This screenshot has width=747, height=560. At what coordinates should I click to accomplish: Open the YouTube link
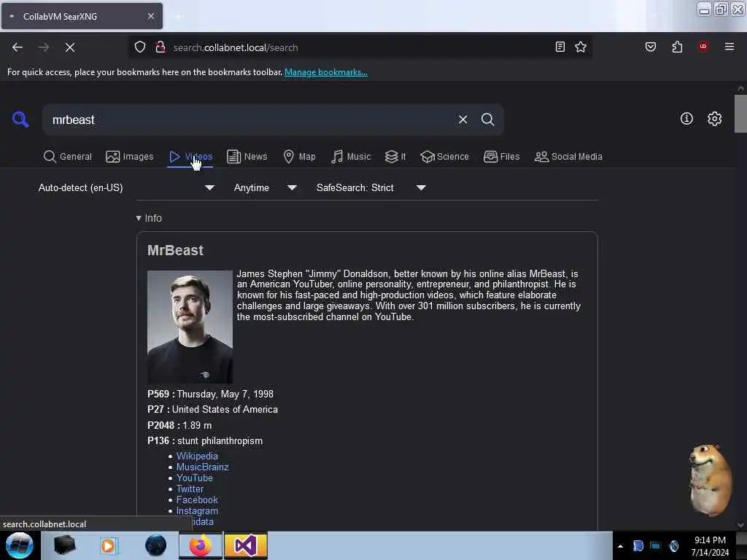click(194, 478)
